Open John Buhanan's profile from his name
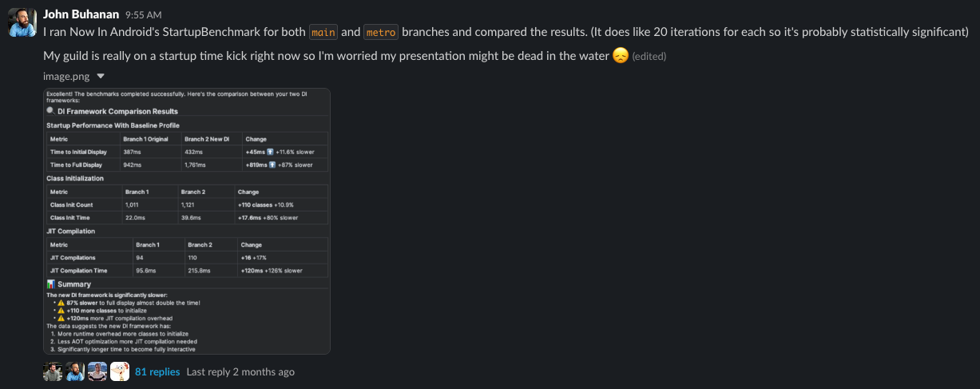The image size is (980, 389). tap(81, 14)
